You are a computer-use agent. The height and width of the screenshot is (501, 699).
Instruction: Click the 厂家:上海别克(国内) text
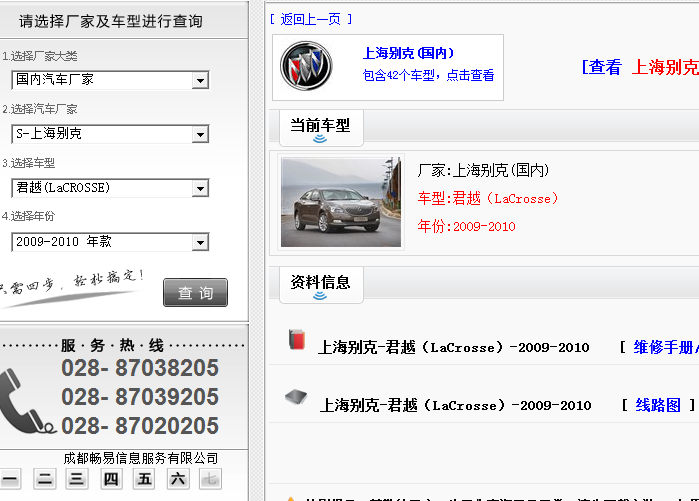point(483,170)
